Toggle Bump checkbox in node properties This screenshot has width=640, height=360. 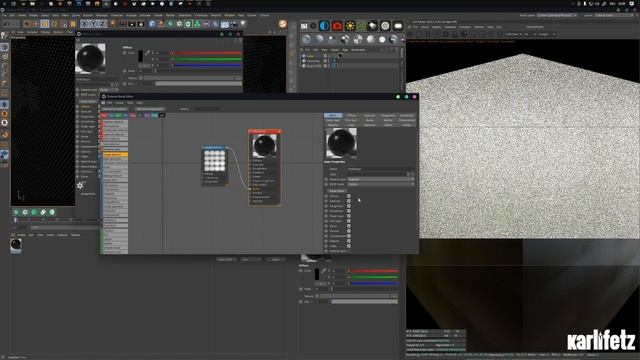(349, 226)
